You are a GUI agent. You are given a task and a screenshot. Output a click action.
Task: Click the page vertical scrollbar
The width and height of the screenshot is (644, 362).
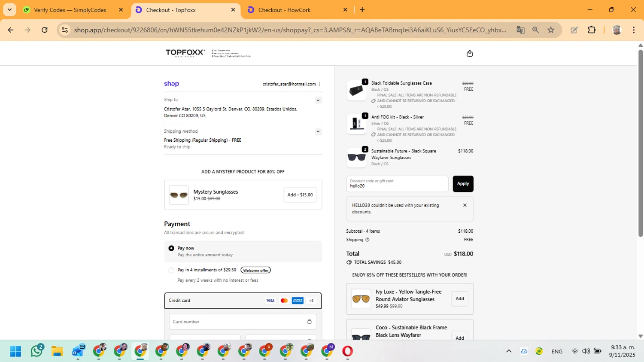(640, 144)
